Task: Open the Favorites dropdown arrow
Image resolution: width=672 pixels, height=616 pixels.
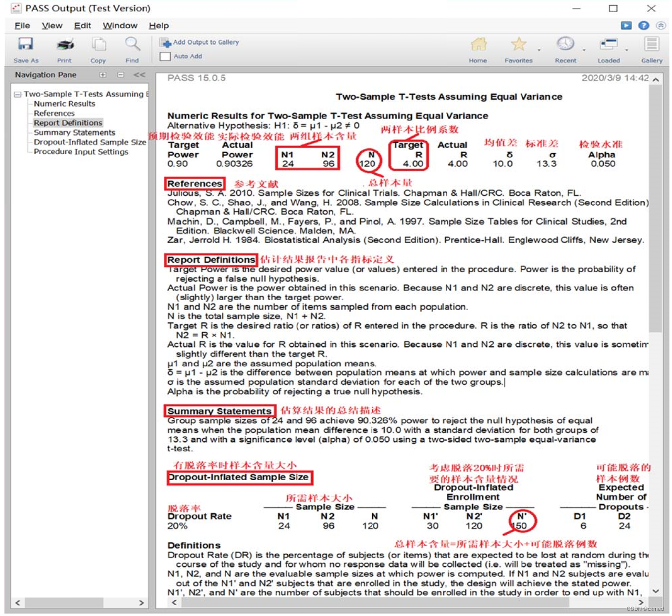Action: tap(539, 50)
